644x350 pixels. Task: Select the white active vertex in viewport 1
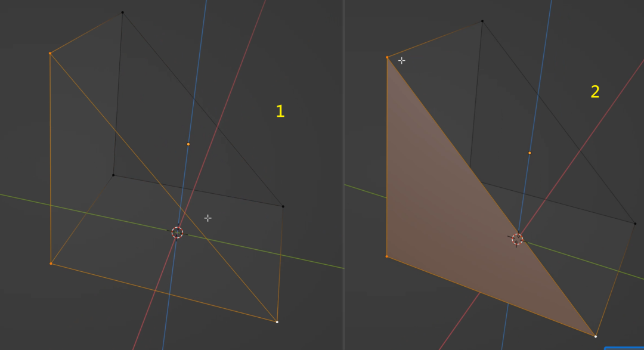pos(277,321)
